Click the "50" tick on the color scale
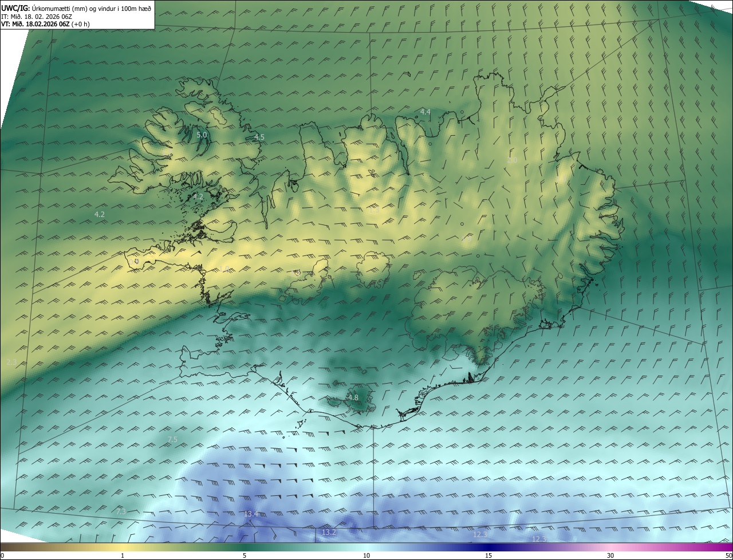The image size is (733, 560). click(x=728, y=555)
